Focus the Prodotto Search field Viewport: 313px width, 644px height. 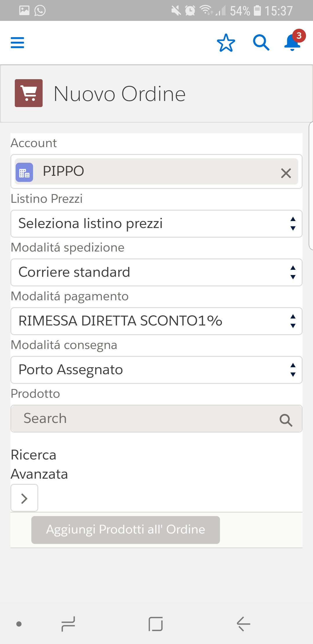pos(145,419)
